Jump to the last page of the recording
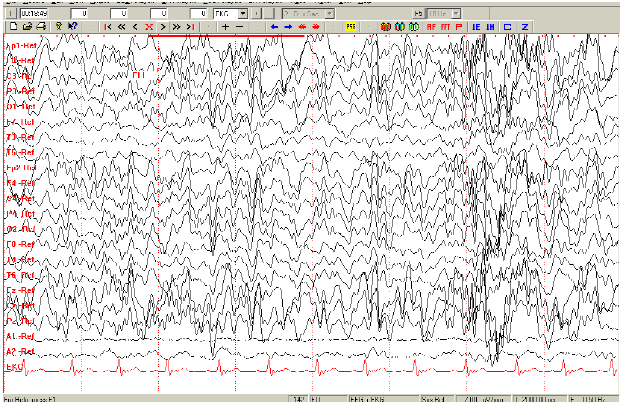The image size is (623, 408). tap(191, 27)
